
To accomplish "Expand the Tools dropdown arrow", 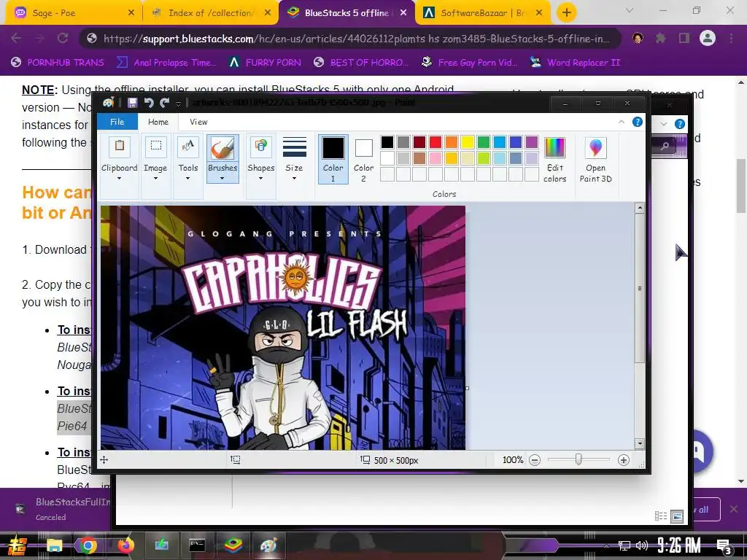I will 187,179.
